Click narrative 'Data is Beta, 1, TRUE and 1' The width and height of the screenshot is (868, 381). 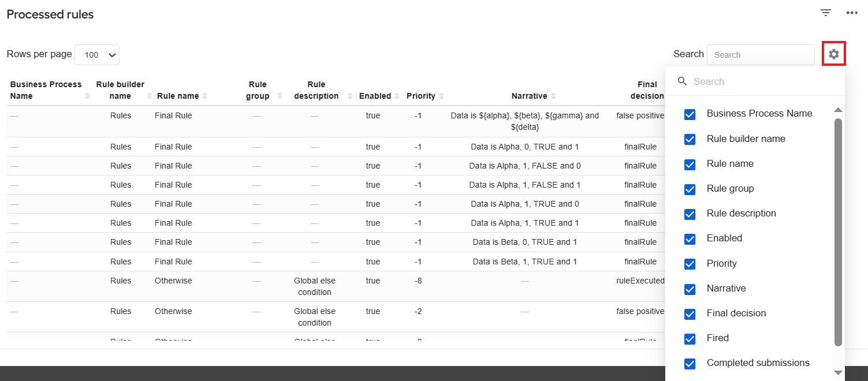click(x=525, y=262)
